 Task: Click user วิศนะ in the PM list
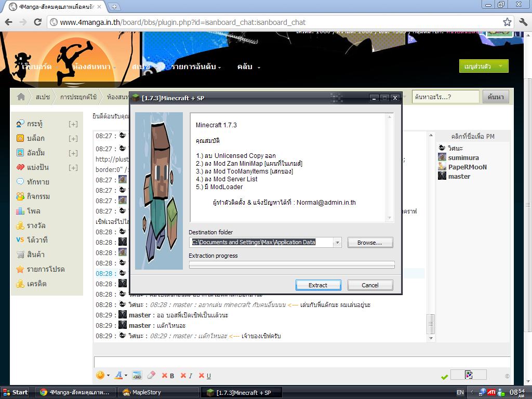[x=455, y=148]
